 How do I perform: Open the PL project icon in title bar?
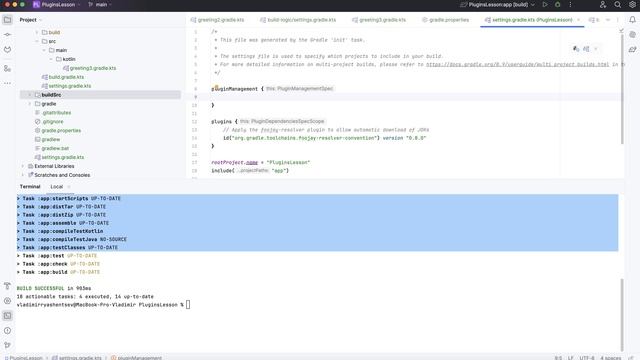(x=36, y=4)
